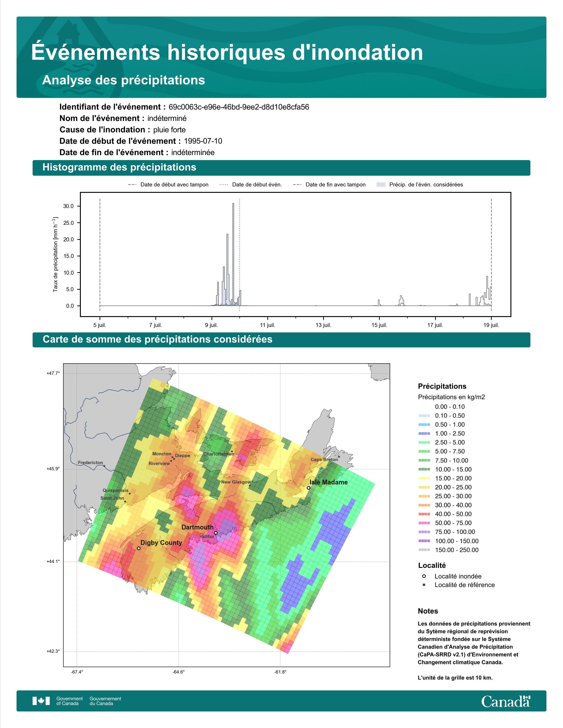563x728 pixels.
Task: Click the 100.00 - 150.00 purple legend swatch
Action: (x=424, y=541)
